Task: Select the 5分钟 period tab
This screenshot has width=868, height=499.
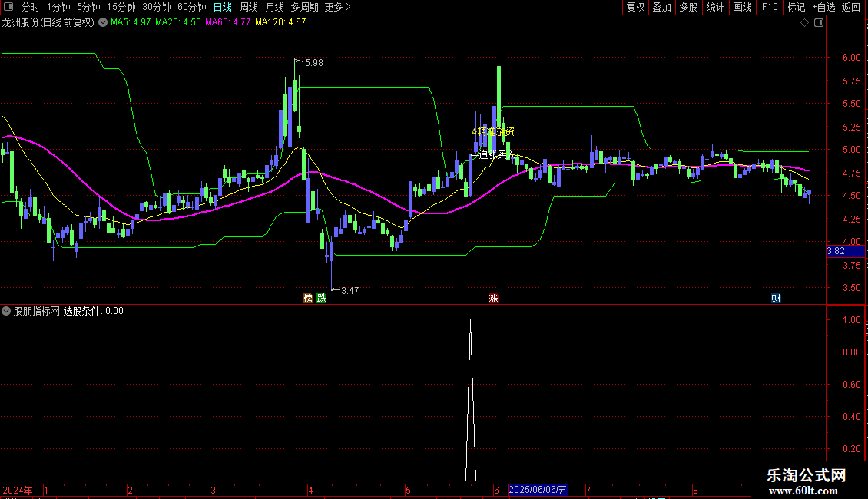Action: click(x=88, y=7)
